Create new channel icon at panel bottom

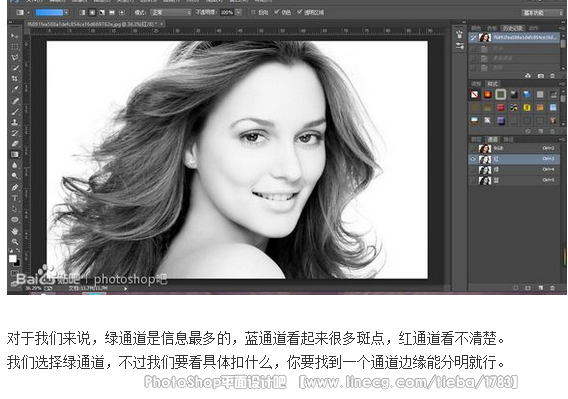pyautogui.click(x=540, y=288)
